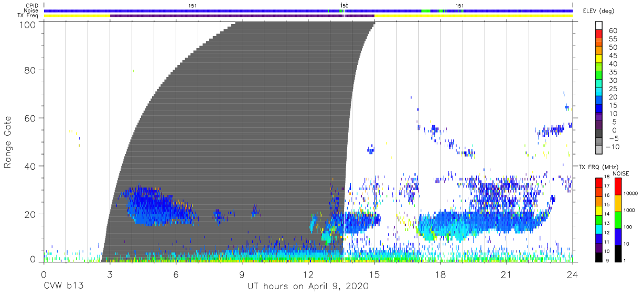The image size is (644, 297).
Task: Click the green 13–14 MHz TX FRQ swatch
Action: click(x=599, y=219)
